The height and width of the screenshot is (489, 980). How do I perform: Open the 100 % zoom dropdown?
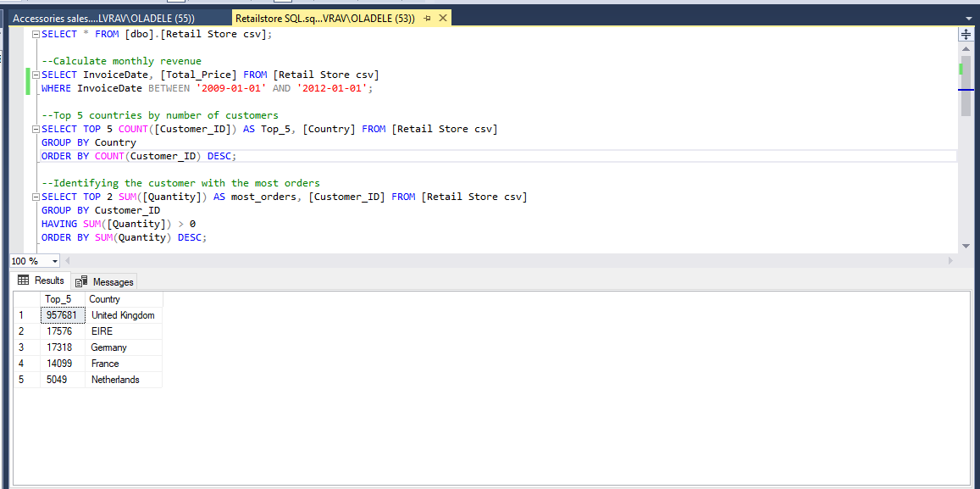[55, 261]
